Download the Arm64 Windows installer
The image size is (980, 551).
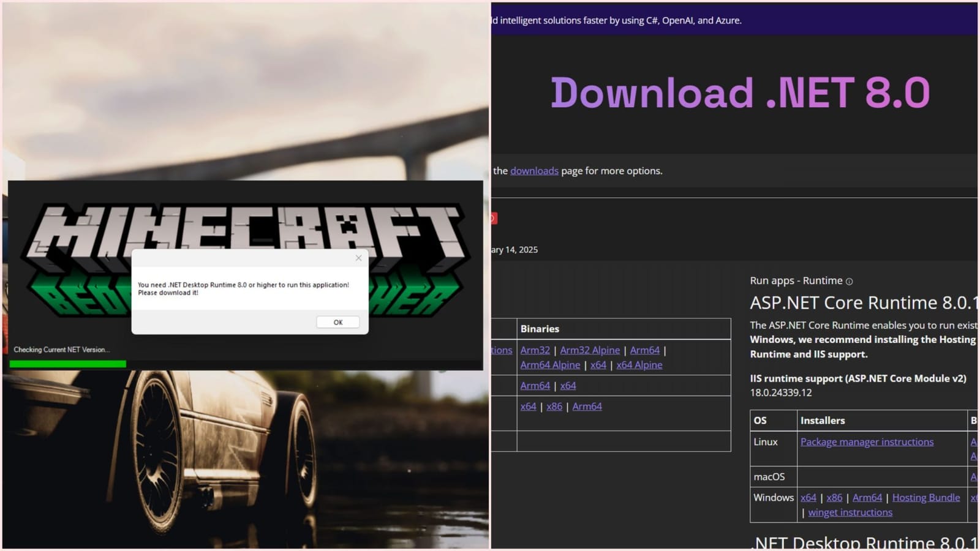[867, 497]
